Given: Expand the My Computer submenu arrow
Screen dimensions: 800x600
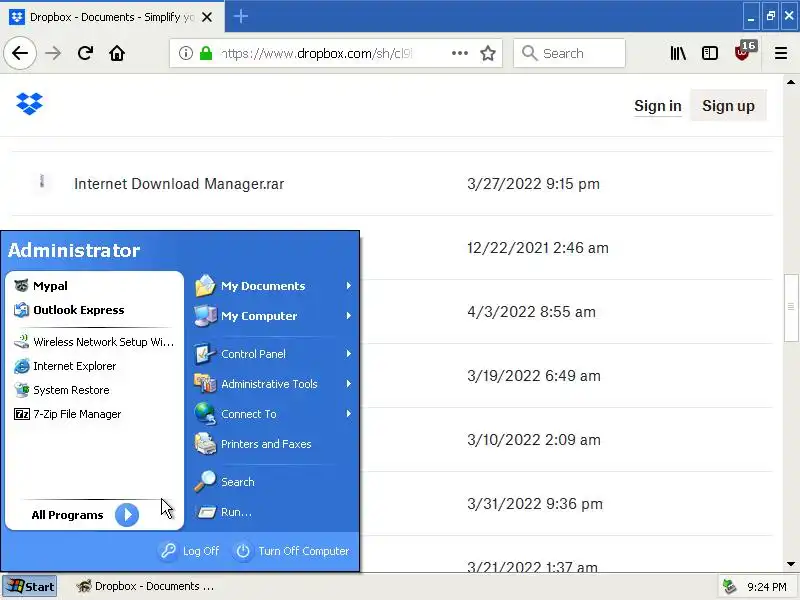Looking at the screenshot, I should pos(348,316).
